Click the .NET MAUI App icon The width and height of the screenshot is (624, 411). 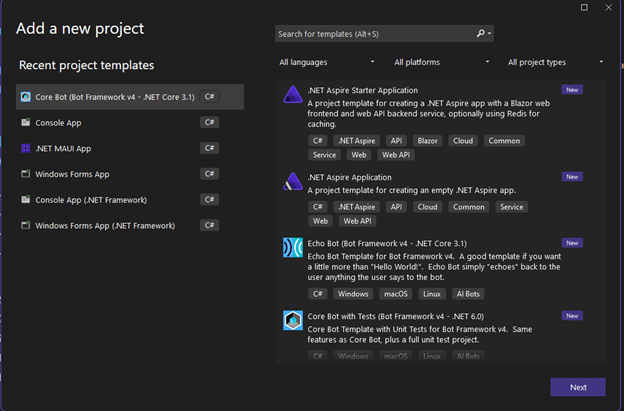coord(25,148)
